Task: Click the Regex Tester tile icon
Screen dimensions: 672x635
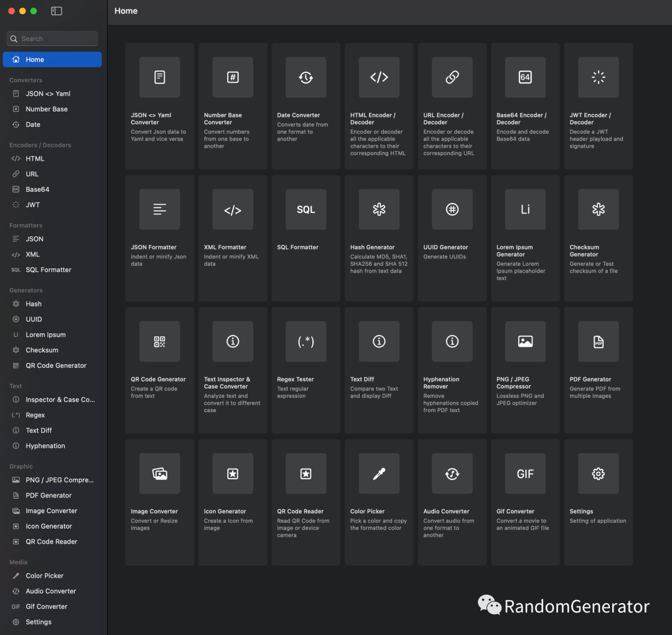Action: point(306,341)
